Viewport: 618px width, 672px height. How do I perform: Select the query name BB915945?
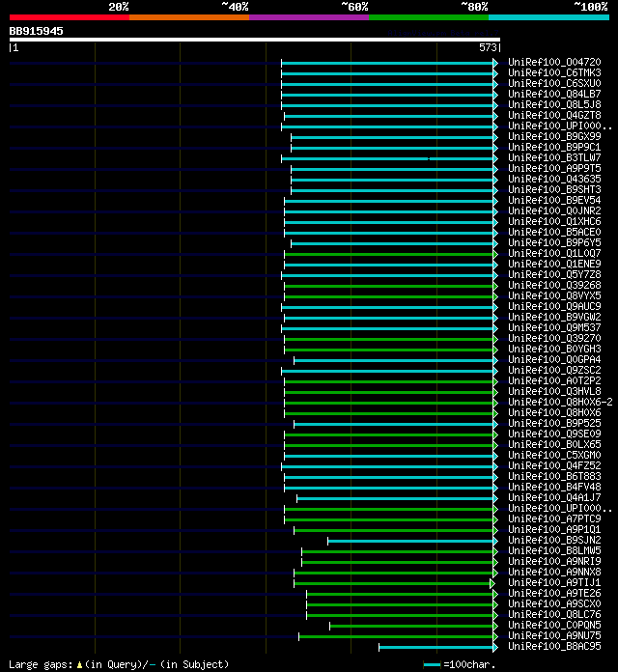[x=36, y=31]
